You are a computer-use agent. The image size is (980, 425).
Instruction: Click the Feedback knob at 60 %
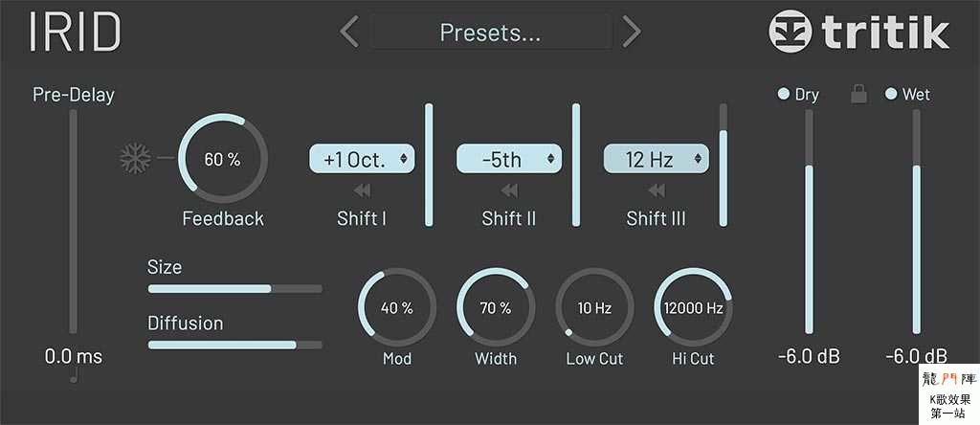coord(222,159)
